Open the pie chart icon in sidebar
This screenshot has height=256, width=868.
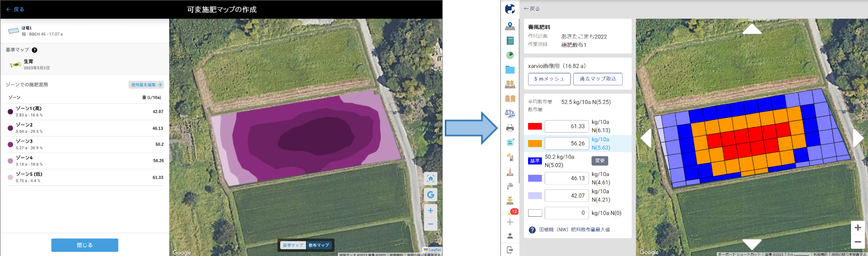[x=510, y=55]
